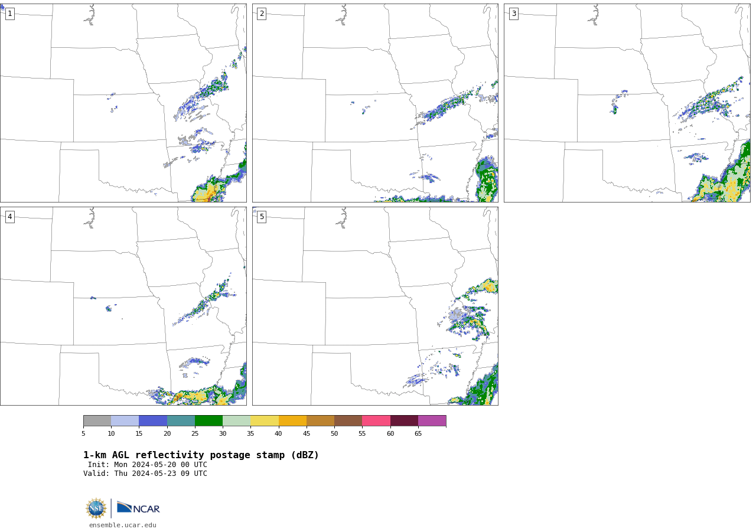Viewport: 756px width, 532px height.
Task: Click the colorbar tick label 5
Action: (83, 434)
